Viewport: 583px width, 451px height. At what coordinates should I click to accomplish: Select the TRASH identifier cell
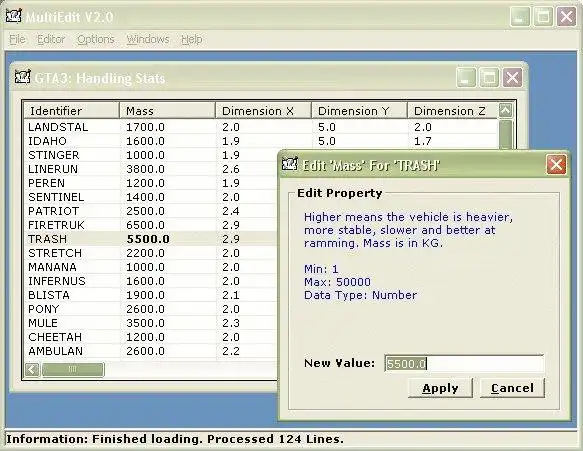click(x=47, y=239)
